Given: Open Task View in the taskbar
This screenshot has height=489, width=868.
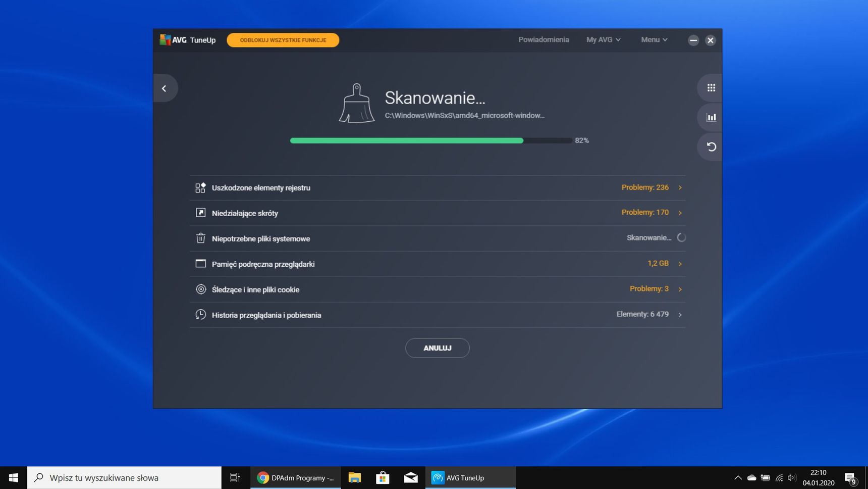Looking at the screenshot, I should 235,477.
